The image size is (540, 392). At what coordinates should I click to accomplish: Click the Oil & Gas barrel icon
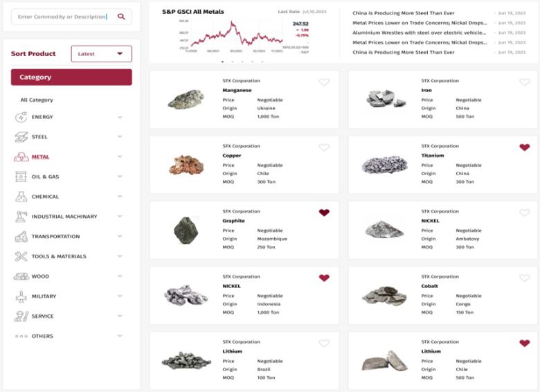(21, 177)
